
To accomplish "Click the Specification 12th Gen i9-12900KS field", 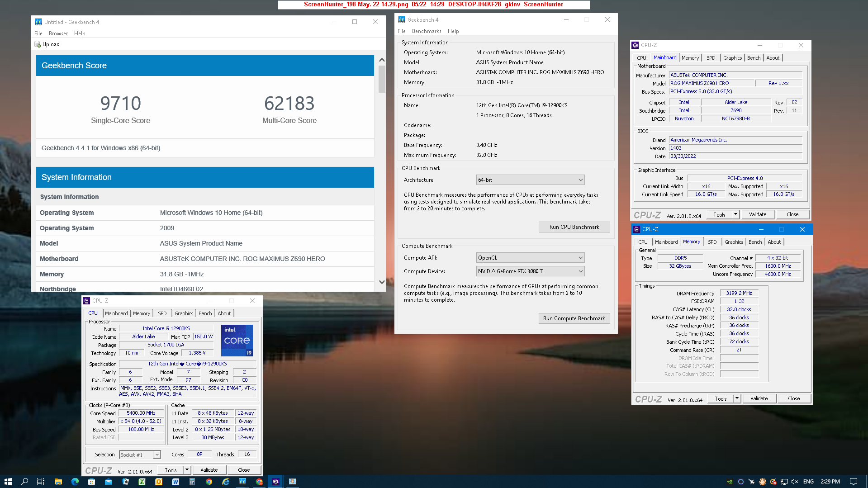I will click(188, 364).
